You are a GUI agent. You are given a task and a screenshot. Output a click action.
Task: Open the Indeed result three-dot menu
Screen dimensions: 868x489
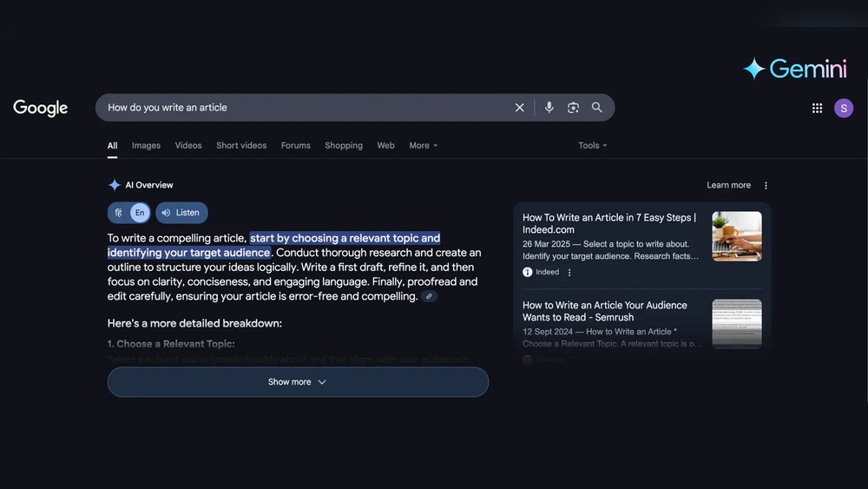pyautogui.click(x=569, y=272)
